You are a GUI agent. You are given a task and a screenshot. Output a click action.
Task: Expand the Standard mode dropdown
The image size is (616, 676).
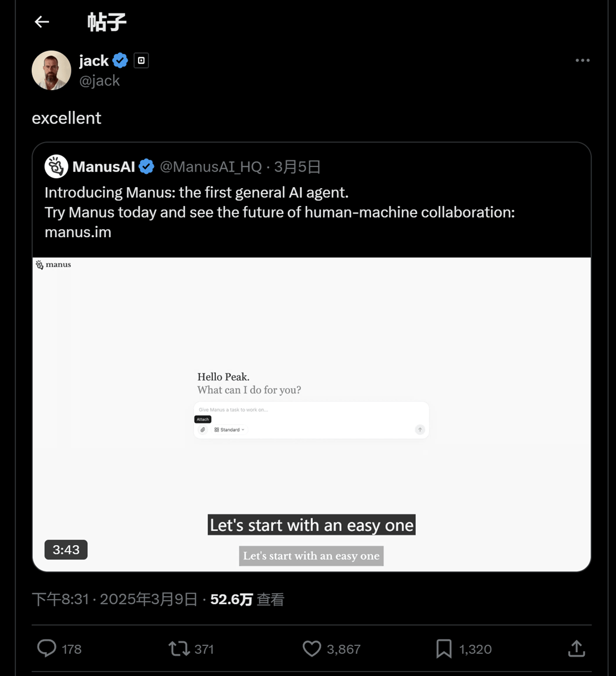tap(229, 430)
